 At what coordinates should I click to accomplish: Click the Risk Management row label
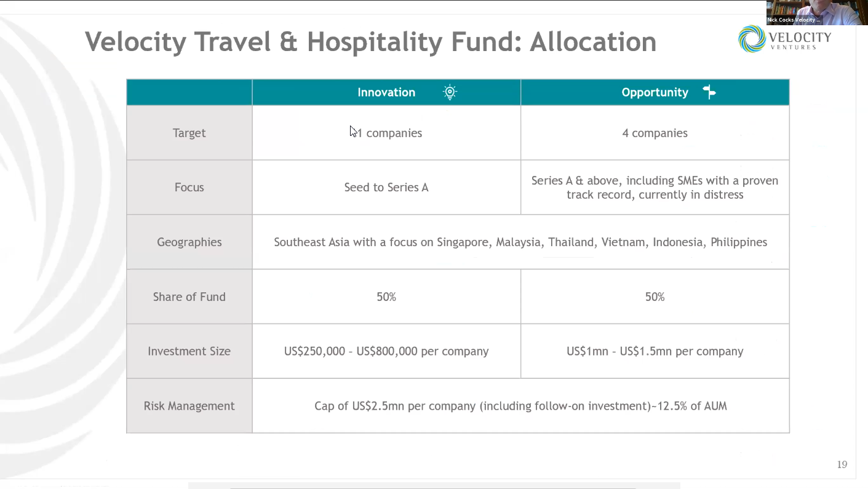(189, 406)
